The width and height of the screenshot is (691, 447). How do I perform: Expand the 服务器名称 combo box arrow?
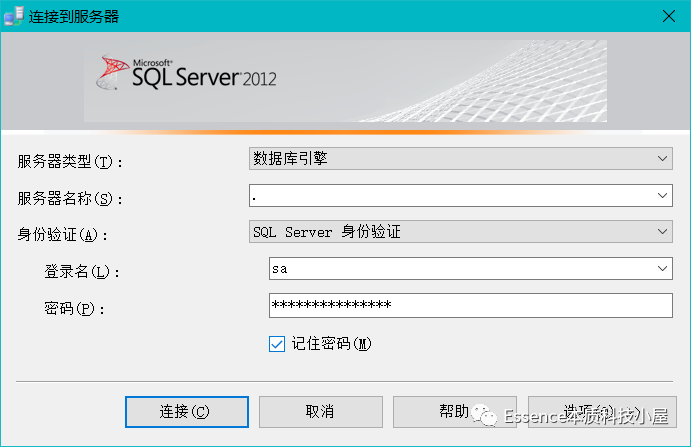662,195
